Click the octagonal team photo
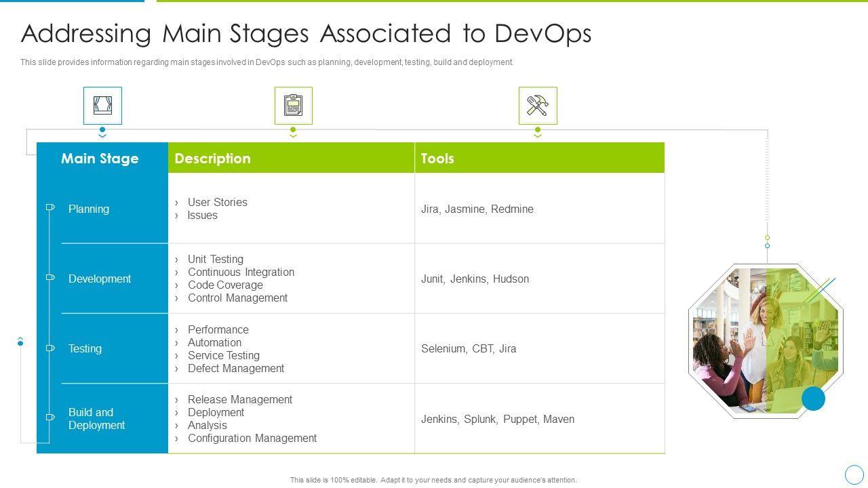Screen dimensions: 868x488 tap(765, 340)
